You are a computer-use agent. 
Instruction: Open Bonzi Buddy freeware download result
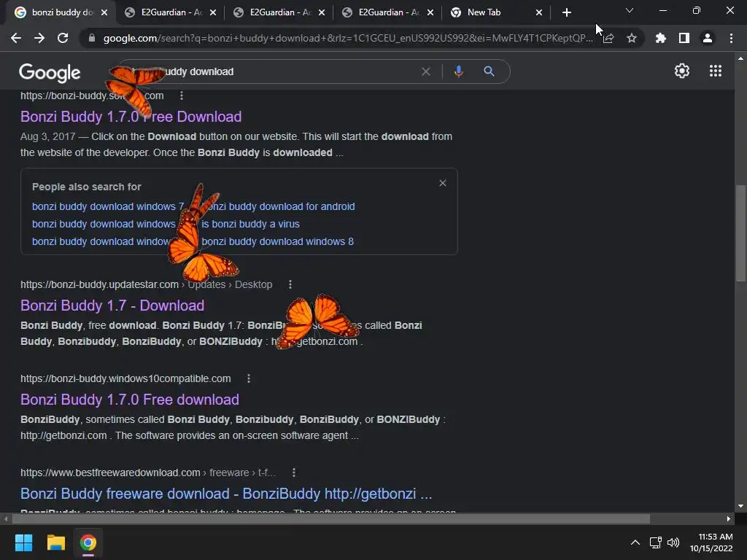226,494
